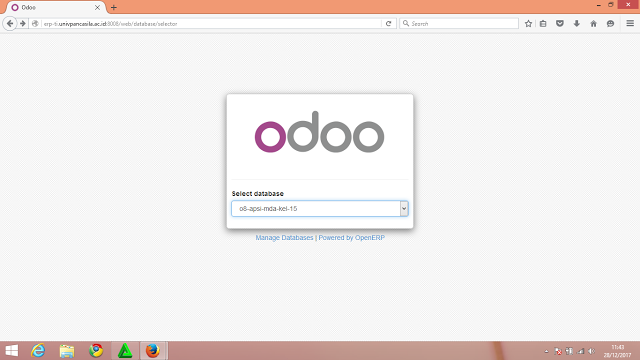Open the green triangle app on taskbar
The height and width of the screenshot is (360, 640).
click(125, 351)
